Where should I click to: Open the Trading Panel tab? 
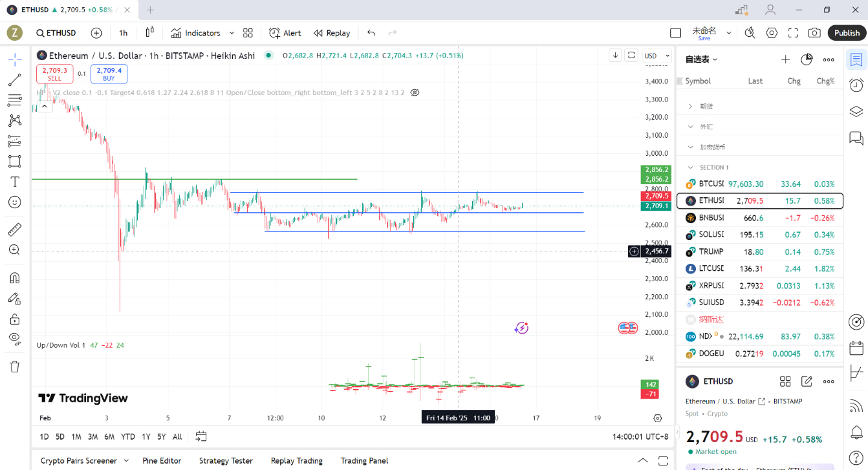coord(364,461)
